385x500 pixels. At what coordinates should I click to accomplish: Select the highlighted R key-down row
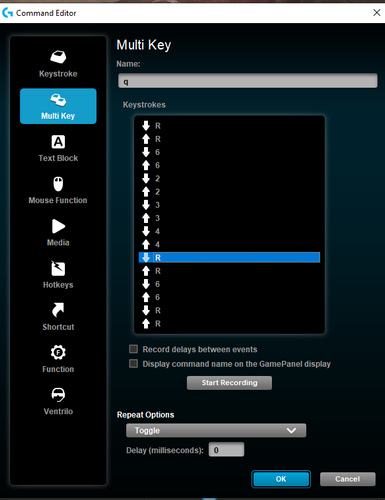pyautogui.click(x=229, y=257)
